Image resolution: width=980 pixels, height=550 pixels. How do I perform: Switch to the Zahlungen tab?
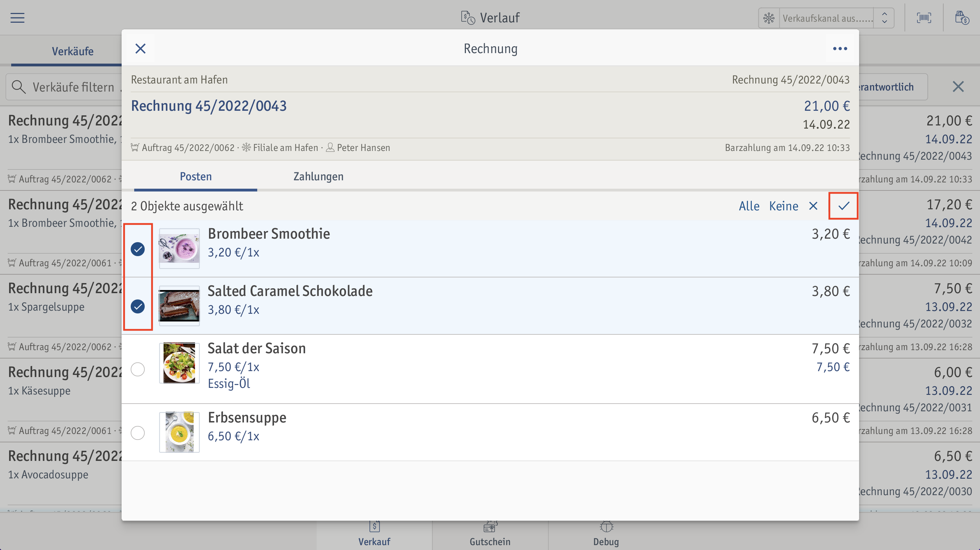coord(318,176)
